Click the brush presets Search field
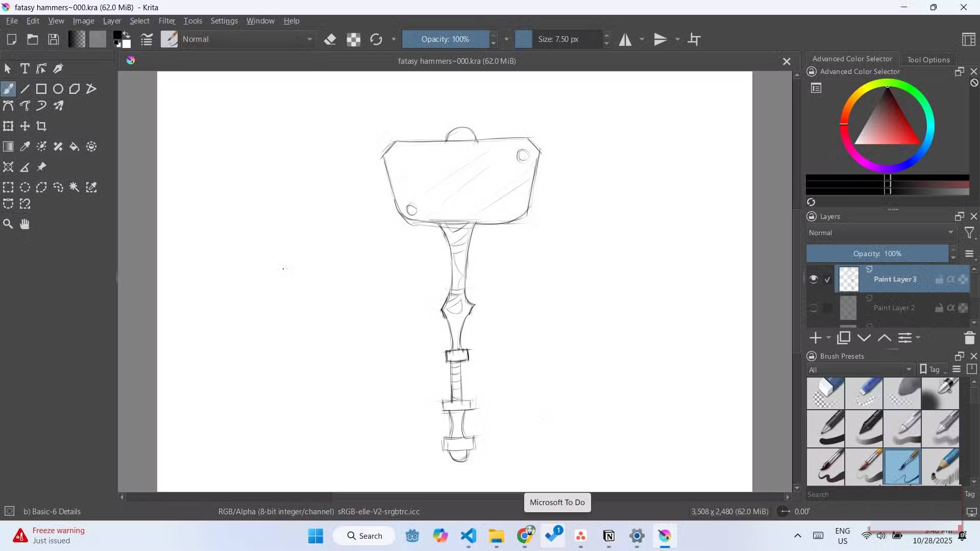The image size is (980, 551). point(883,494)
